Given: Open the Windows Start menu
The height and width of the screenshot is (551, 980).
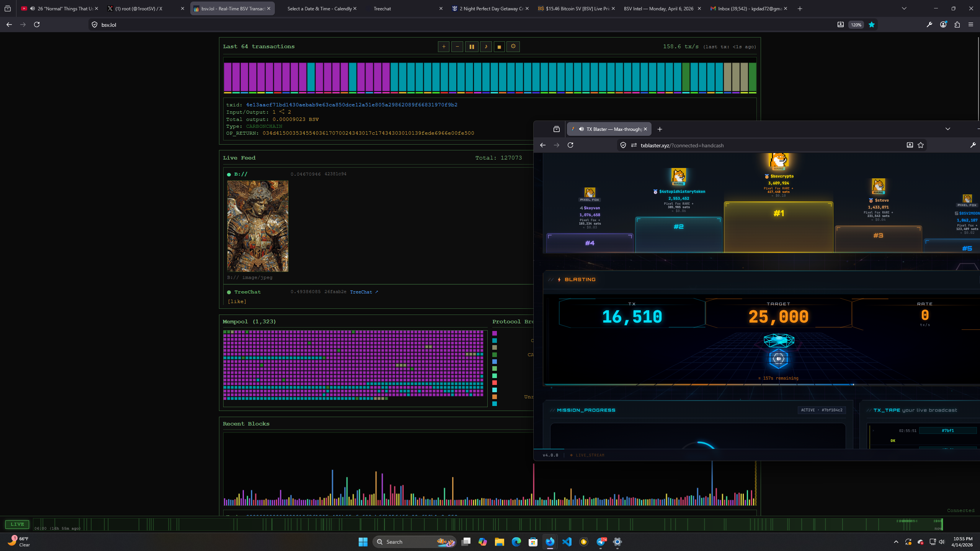Looking at the screenshot, I should (x=363, y=542).
